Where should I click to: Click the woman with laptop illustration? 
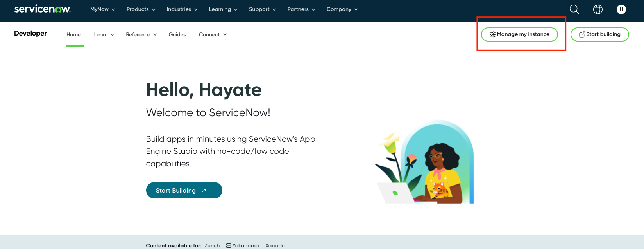[425, 162]
